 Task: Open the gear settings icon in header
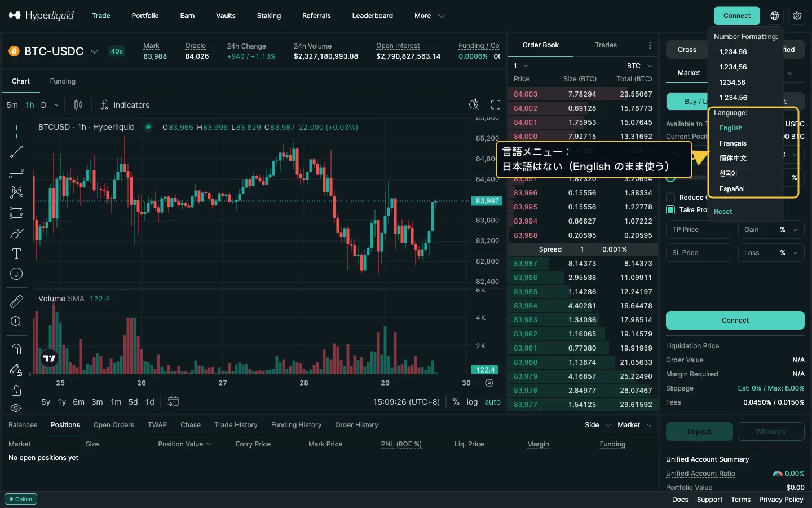click(797, 16)
